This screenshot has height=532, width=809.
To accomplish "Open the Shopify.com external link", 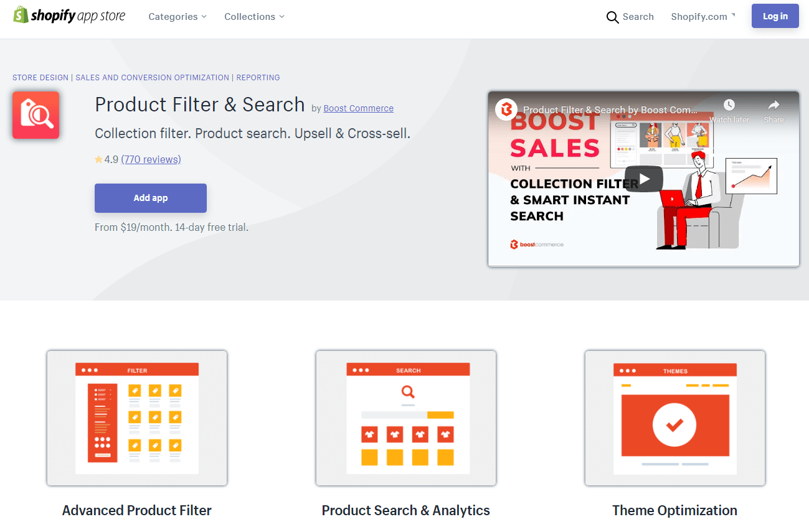I will tap(703, 17).
